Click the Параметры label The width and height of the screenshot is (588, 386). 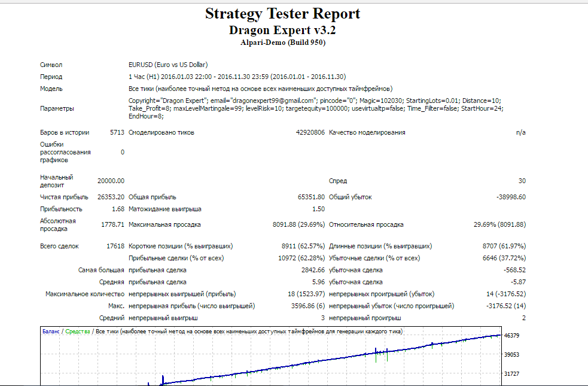pyautogui.click(x=57, y=108)
